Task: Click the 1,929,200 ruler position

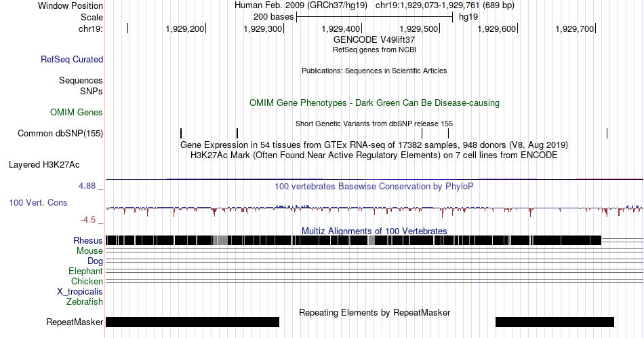Action: (x=185, y=29)
